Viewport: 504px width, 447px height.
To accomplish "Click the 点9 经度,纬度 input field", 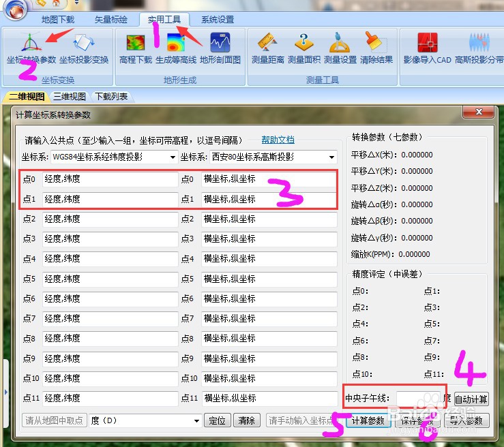I will coord(110,358).
